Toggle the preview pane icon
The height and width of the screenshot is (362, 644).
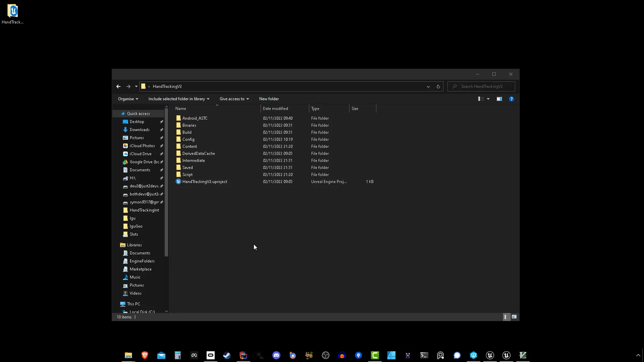click(x=499, y=99)
